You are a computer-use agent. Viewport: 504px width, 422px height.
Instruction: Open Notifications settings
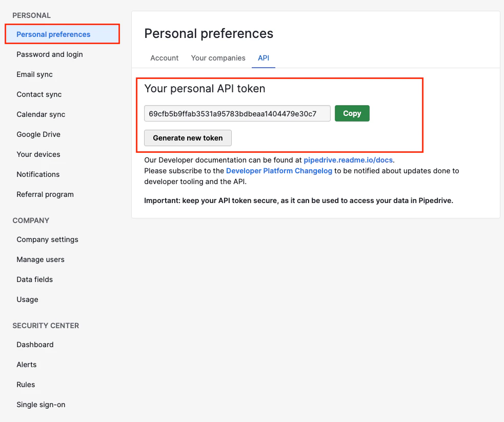(38, 174)
